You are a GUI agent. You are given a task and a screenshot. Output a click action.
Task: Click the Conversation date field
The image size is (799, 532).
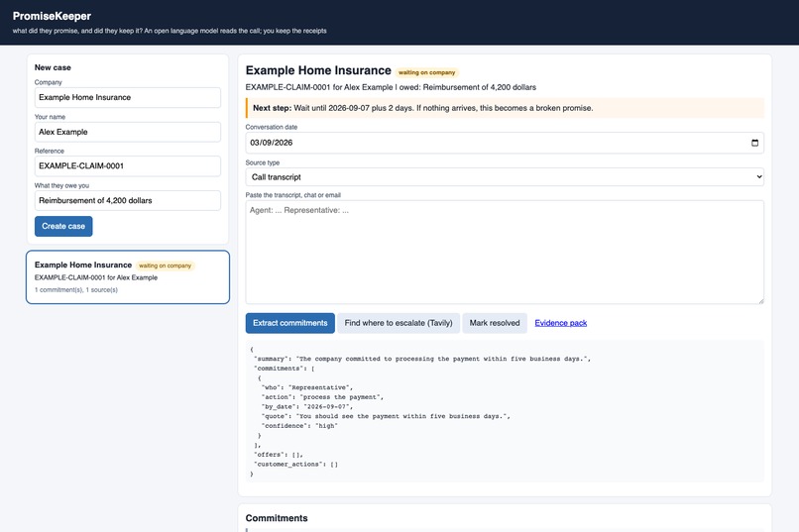(x=505, y=143)
